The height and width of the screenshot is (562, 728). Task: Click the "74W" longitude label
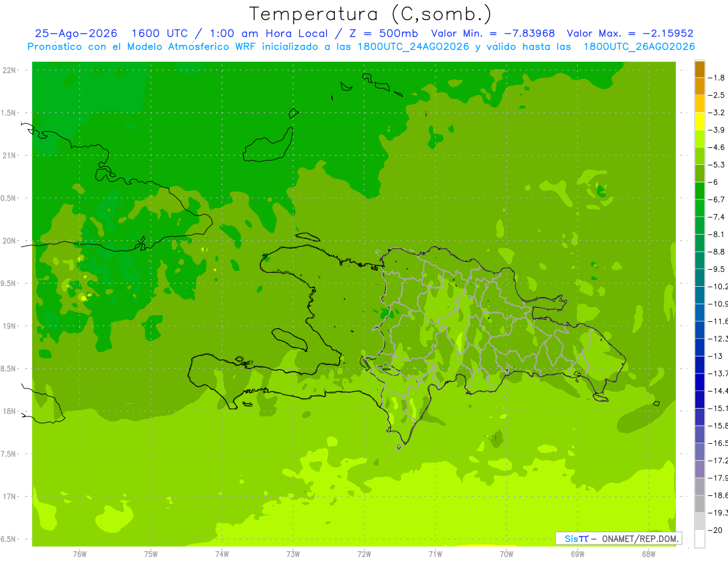pos(222,554)
